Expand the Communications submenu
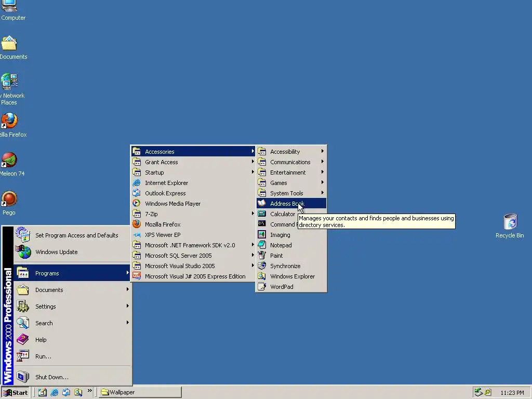This screenshot has height=399, width=532. click(291, 162)
